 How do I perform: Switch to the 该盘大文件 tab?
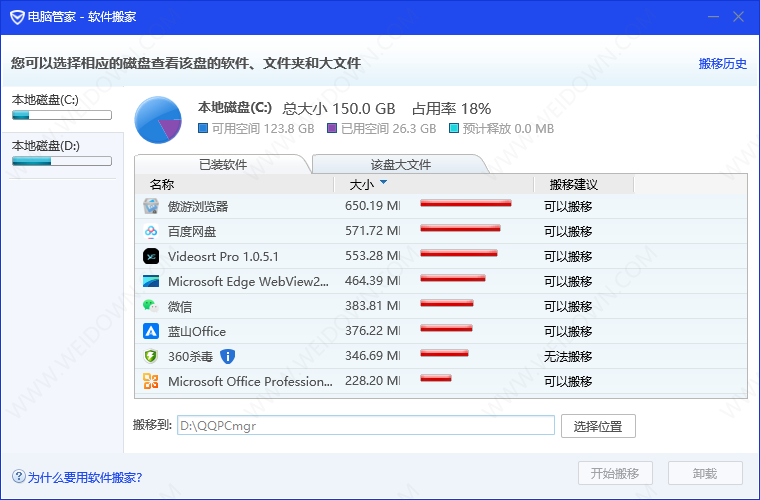(400, 165)
